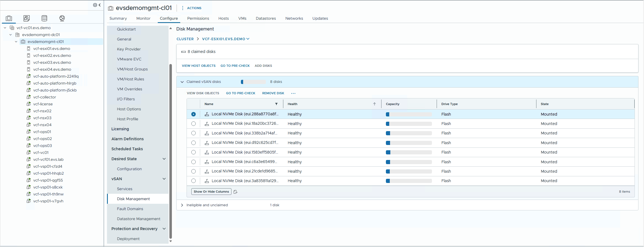Click the ACTIONS three-dot menu icon

pyautogui.click(x=182, y=8)
